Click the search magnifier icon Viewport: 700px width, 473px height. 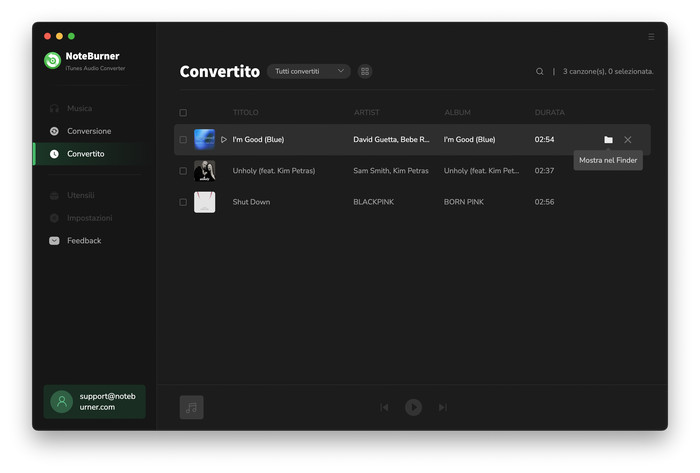539,71
